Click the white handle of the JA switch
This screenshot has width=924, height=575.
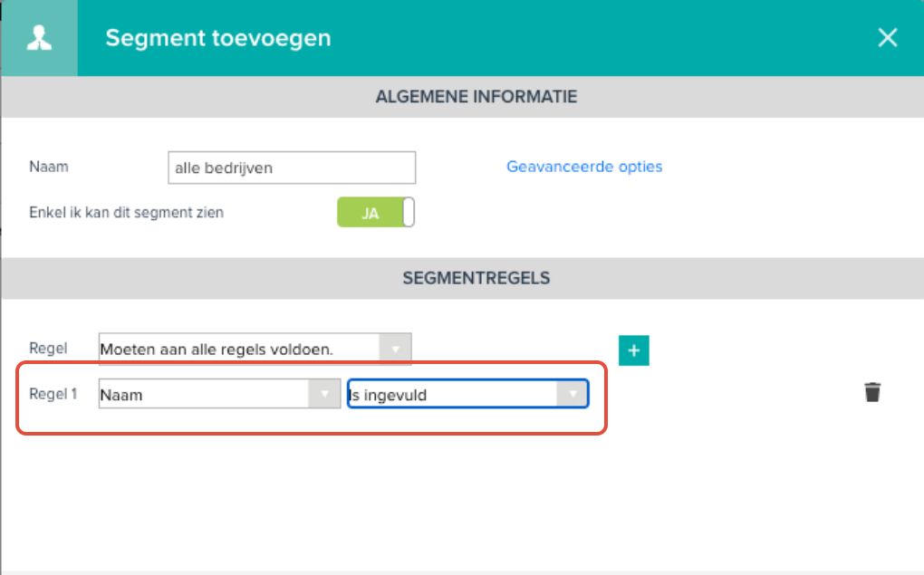pyautogui.click(x=409, y=212)
